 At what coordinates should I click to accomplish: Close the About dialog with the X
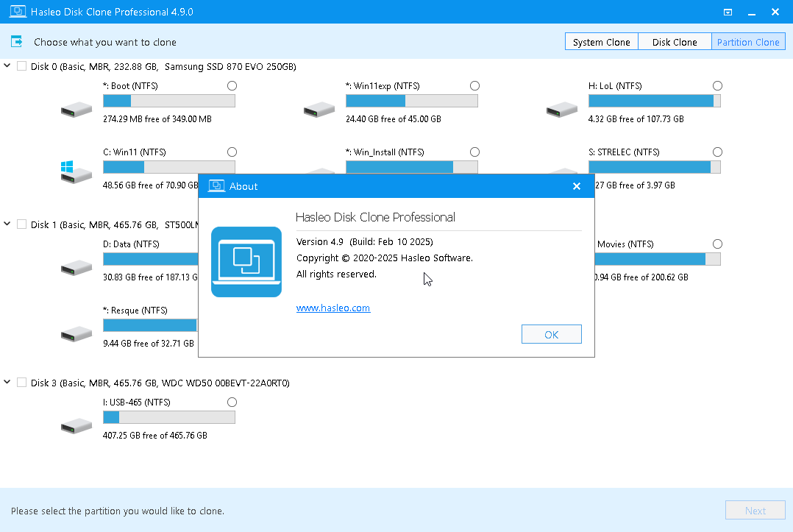577,186
